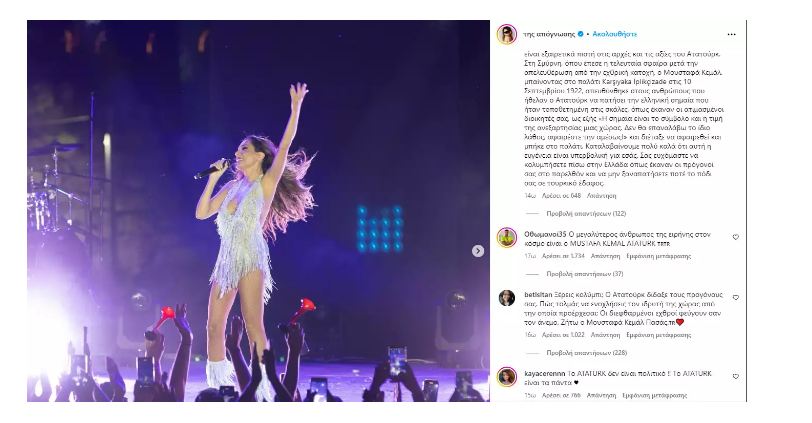
Task: Show translation of the betlsitan comment
Action: [x=658, y=335]
